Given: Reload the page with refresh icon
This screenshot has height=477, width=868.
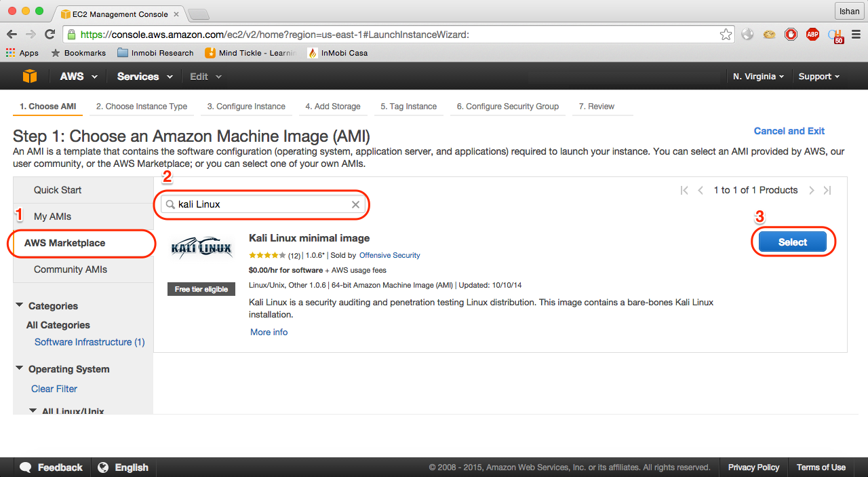Looking at the screenshot, I should point(50,34).
